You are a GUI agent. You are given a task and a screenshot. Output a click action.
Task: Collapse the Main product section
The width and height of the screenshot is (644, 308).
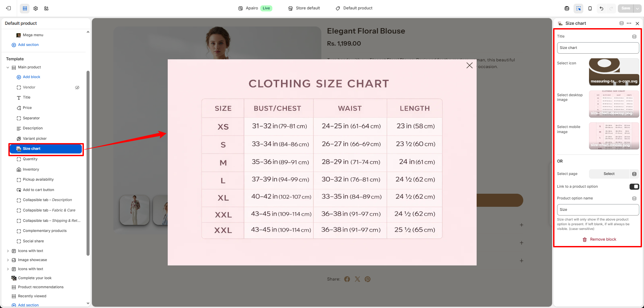[8, 67]
